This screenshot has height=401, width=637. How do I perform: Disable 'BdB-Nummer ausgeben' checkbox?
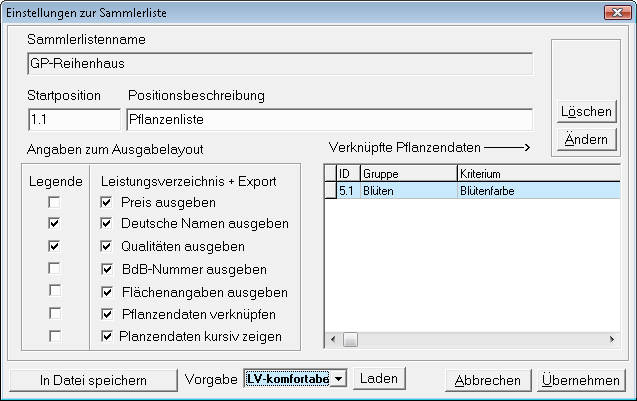(108, 269)
